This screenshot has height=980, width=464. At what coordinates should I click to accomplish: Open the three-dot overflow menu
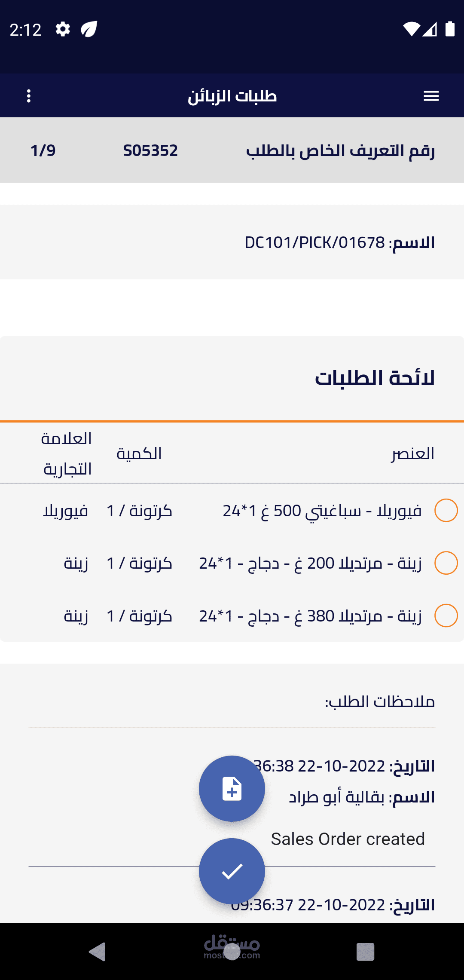pos(29,96)
